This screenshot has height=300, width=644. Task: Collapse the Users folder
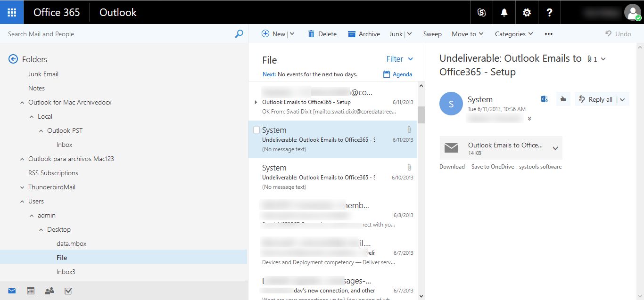pyautogui.click(x=22, y=201)
